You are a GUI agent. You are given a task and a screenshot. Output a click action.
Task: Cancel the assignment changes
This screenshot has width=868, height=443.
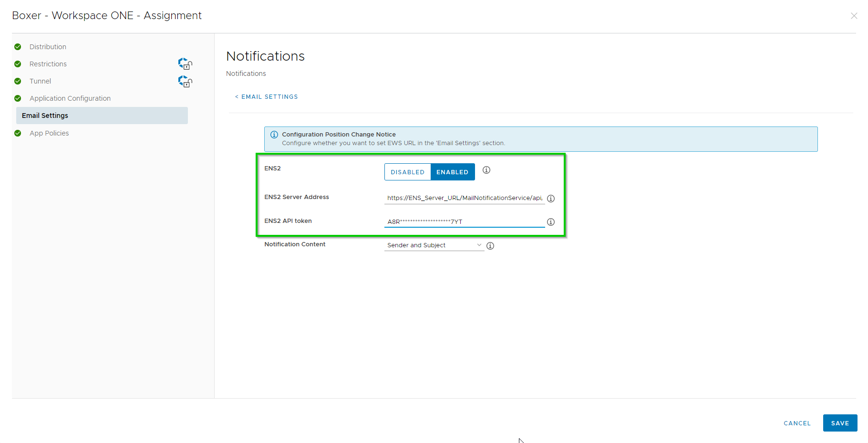click(797, 423)
